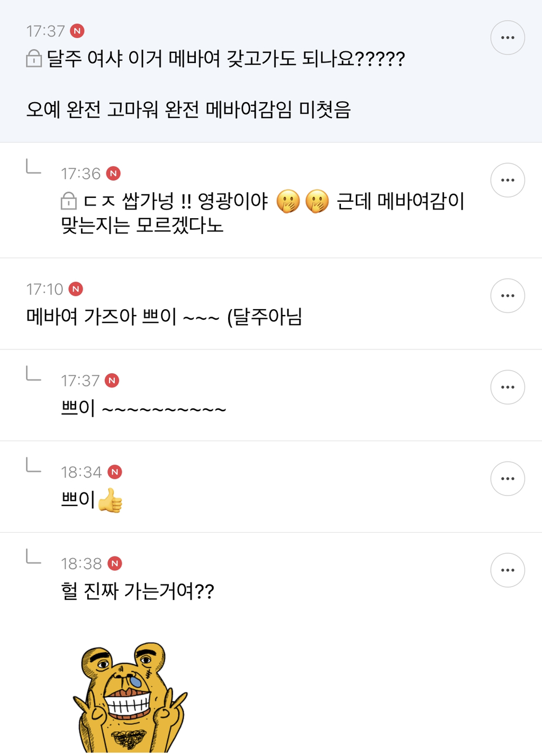
Task: Tap the red N badge beside 17:10
Action: 76,289
